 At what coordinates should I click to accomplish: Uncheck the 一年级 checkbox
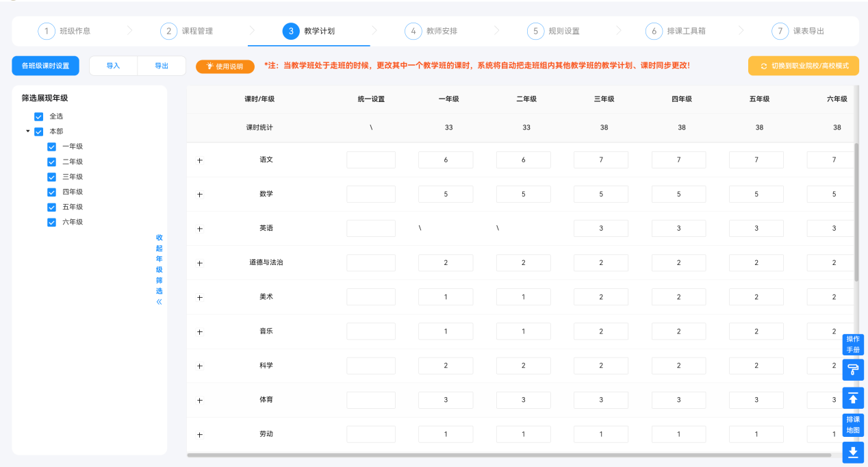click(x=51, y=147)
